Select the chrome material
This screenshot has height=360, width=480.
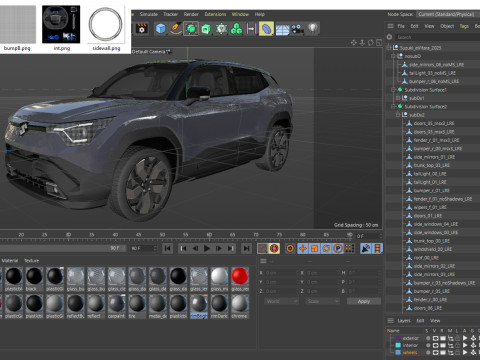point(240,306)
